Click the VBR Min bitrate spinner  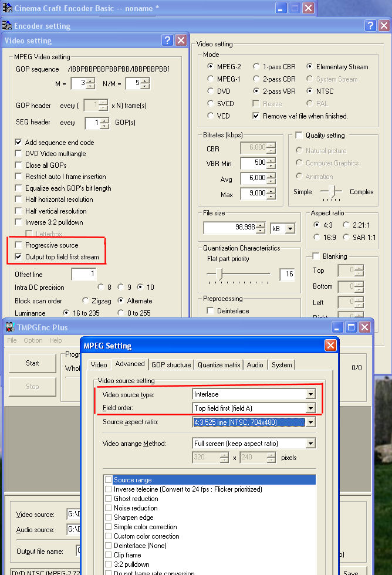pyautogui.click(x=271, y=163)
